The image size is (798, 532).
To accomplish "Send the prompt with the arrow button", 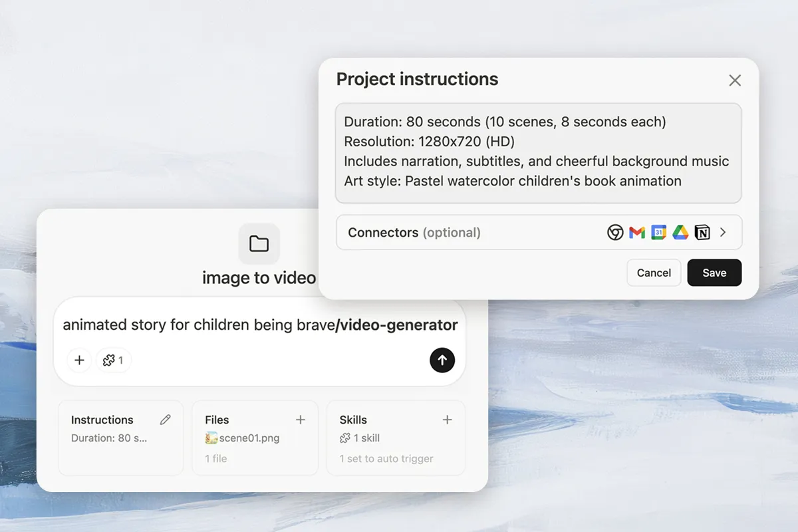I will [442, 360].
